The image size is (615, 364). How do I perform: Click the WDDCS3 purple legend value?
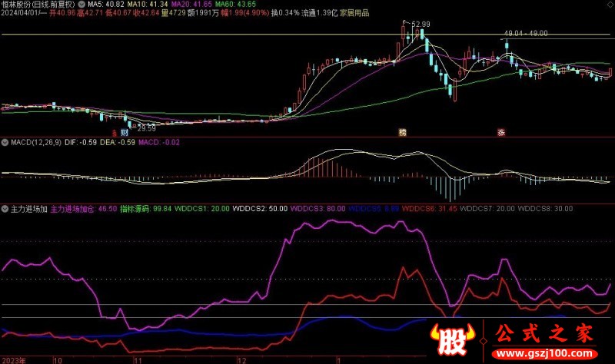coord(317,209)
